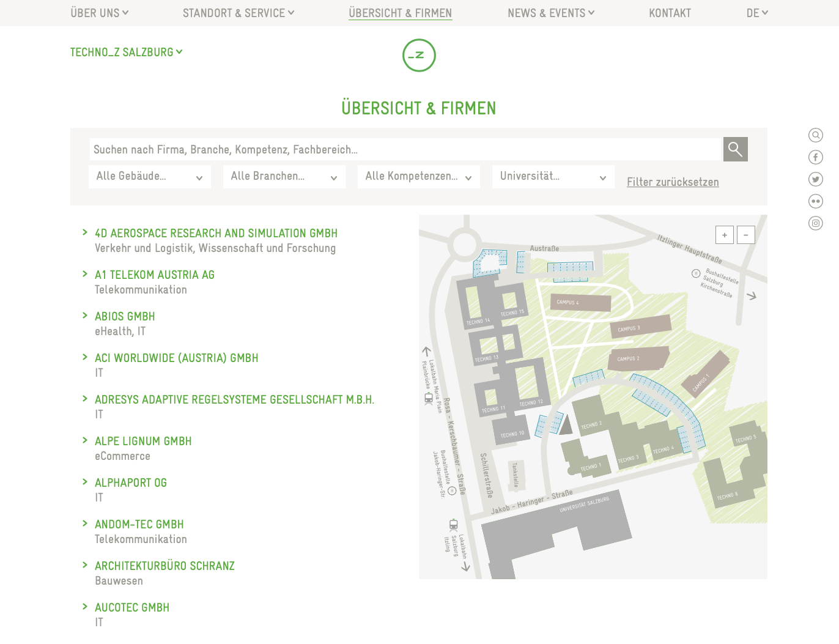Open the Übersicht & Firmen menu item
Viewport: 839px width, 644px height.
coord(401,13)
